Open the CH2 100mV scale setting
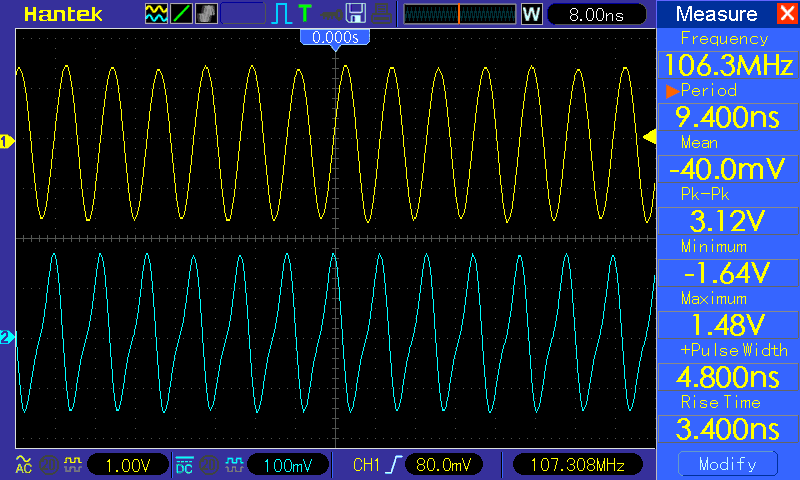This screenshot has width=800, height=480. (290, 464)
